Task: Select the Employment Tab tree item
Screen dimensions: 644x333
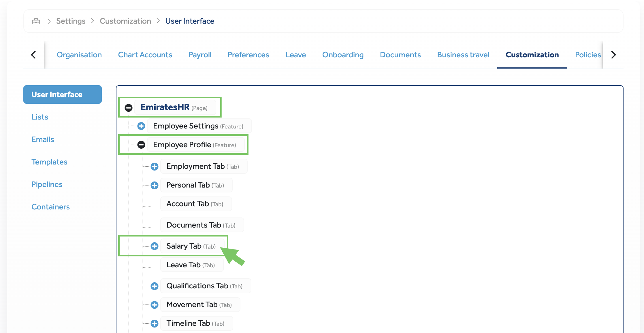Action: click(x=204, y=166)
